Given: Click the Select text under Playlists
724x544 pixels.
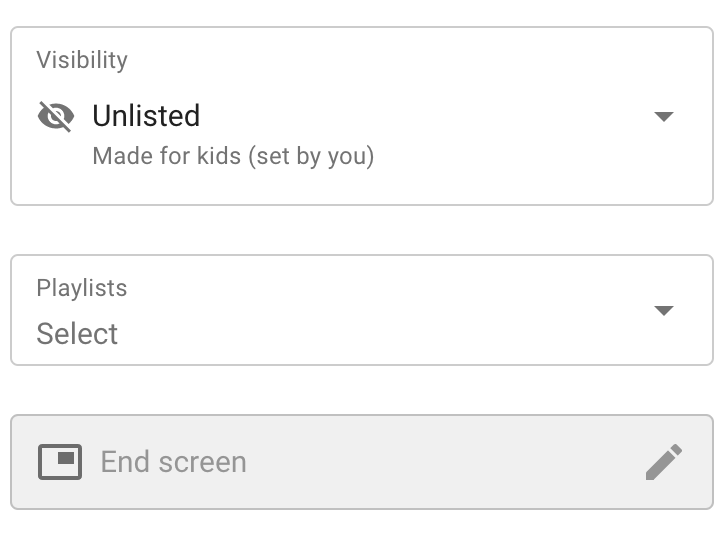Looking at the screenshot, I should (77, 333).
